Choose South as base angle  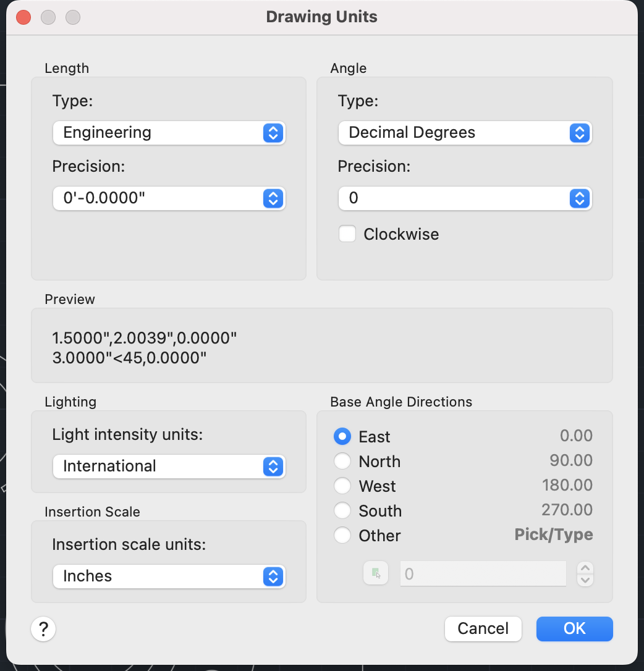tap(342, 511)
